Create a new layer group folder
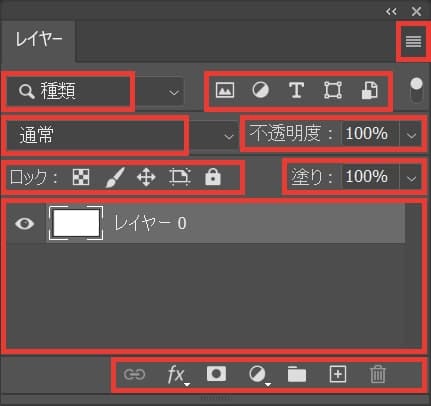The height and width of the screenshot is (406, 431). click(x=297, y=374)
